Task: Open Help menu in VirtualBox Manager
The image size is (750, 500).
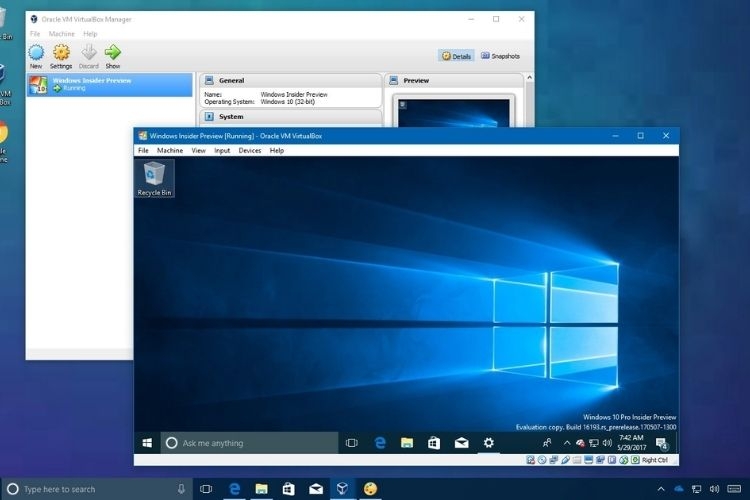Action: coord(90,33)
